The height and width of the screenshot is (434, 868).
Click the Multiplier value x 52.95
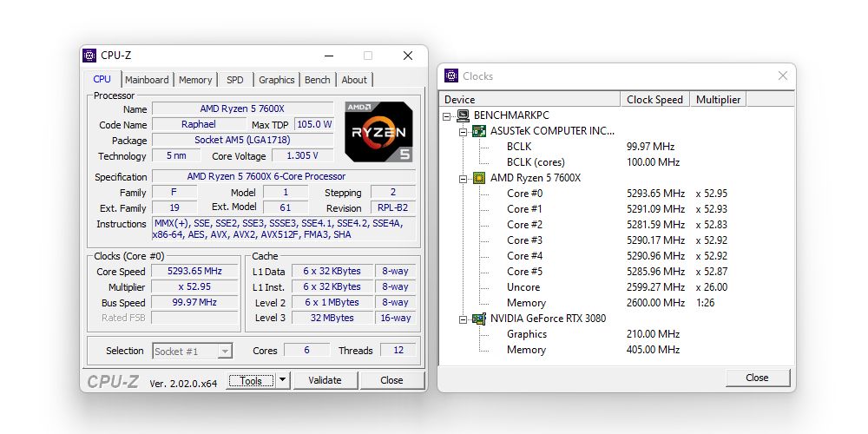tap(194, 286)
